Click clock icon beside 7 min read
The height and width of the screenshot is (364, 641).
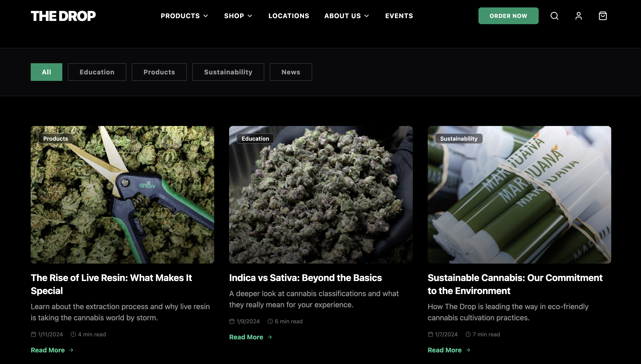468,334
